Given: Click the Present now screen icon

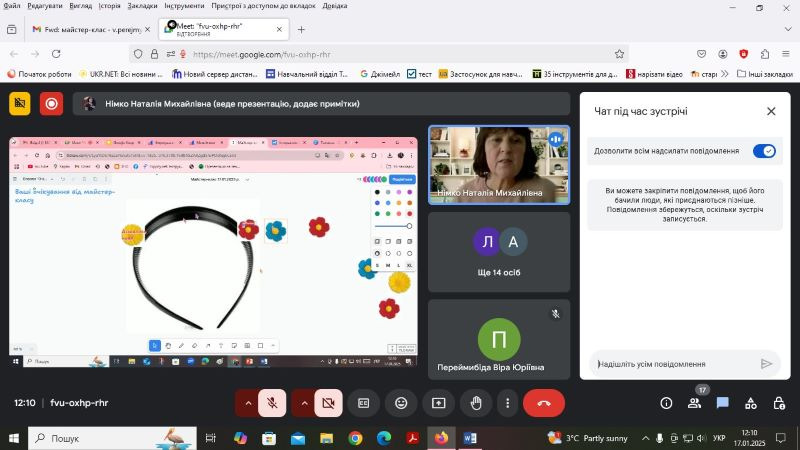Looking at the screenshot, I should click(438, 403).
